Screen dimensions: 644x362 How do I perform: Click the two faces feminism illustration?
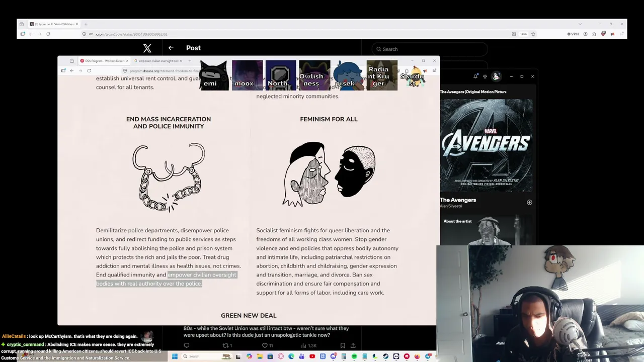click(x=329, y=174)
